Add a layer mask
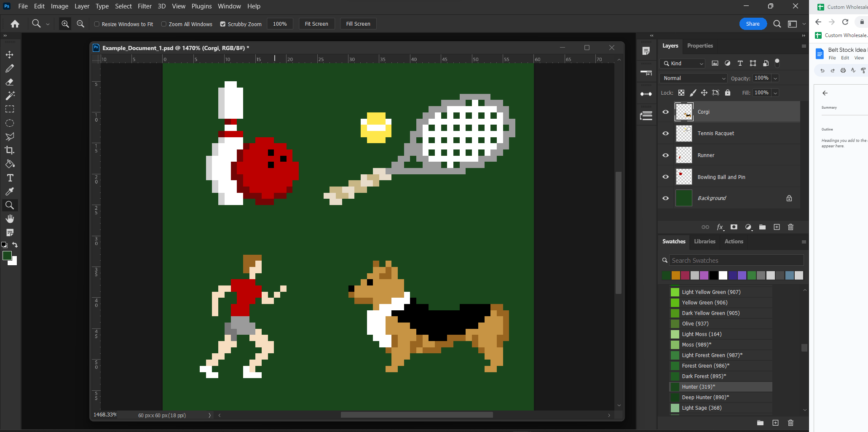This screenshot has height=432, width=868. pyautogui.click(x=734, y=227)
